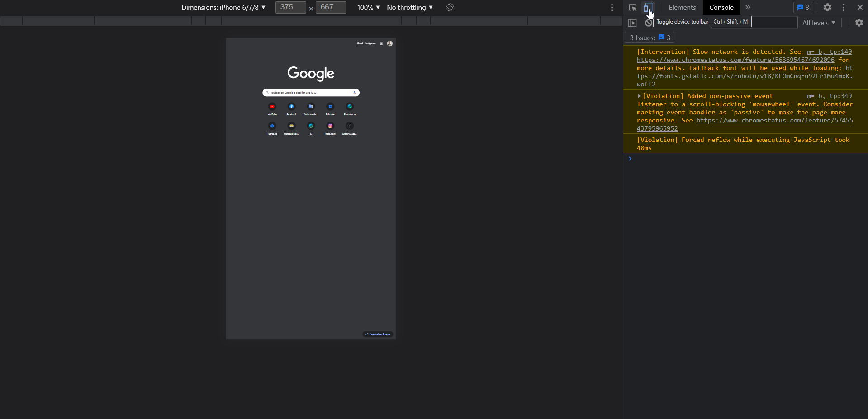
Task: Click the voice search microphone icon
Action: (x=355, y=92)
